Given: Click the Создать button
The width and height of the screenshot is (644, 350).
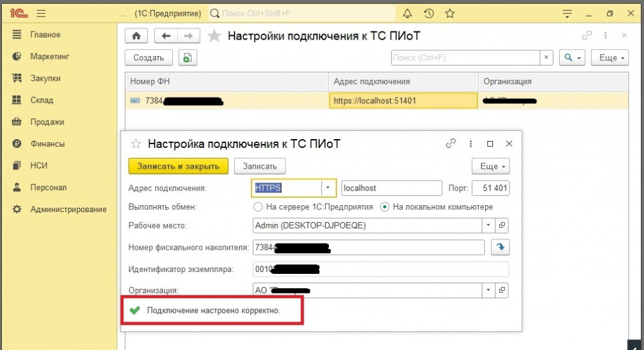Looking at the screenshot, I should [x=148, y=57].
